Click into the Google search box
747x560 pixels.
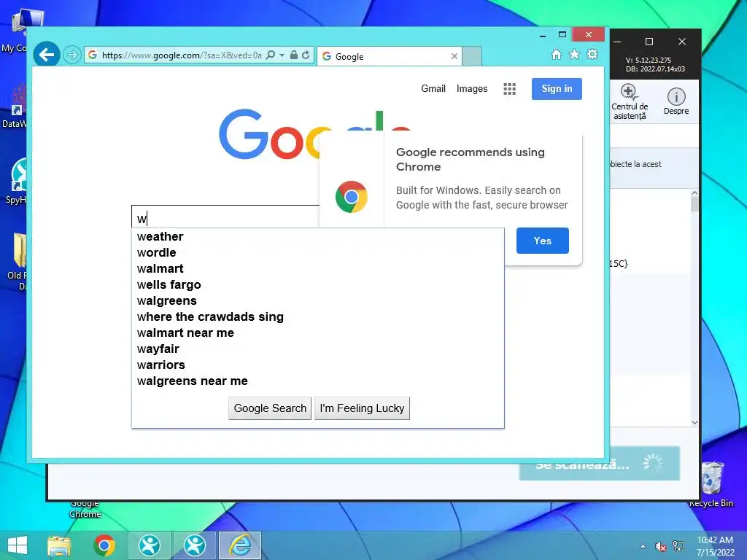point(225,217)
